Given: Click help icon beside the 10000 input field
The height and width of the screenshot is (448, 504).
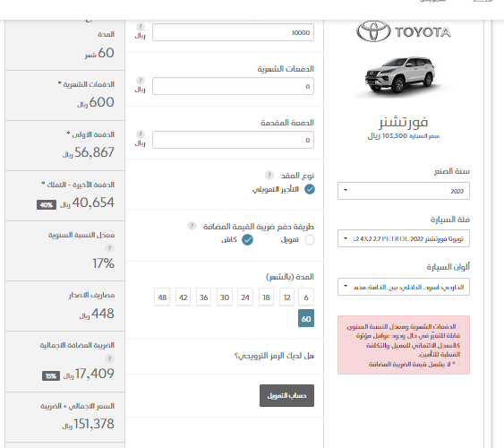Looking at the screenshot, I should pyautogui.click(x=141, y=27).
